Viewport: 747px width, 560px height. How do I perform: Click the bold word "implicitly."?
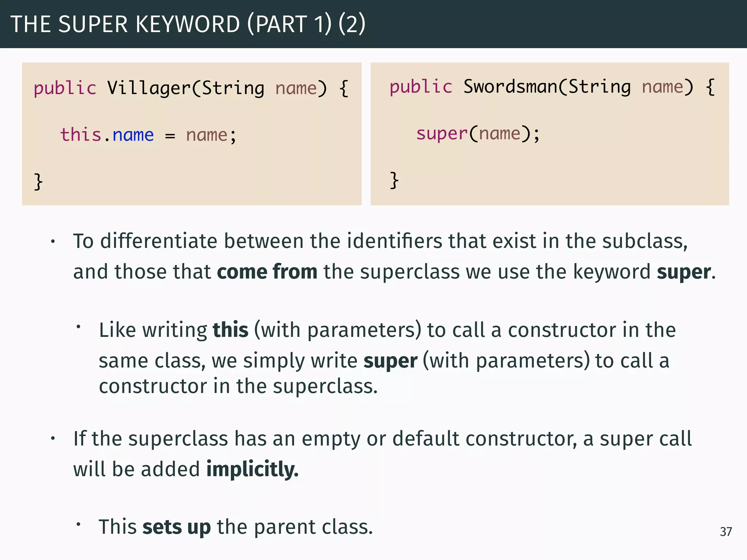(x=252, y=469)
